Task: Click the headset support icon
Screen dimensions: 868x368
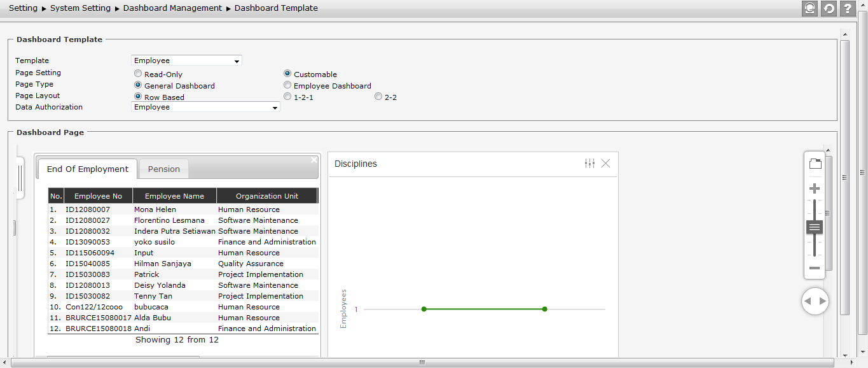Action: [x=809, y=8]
